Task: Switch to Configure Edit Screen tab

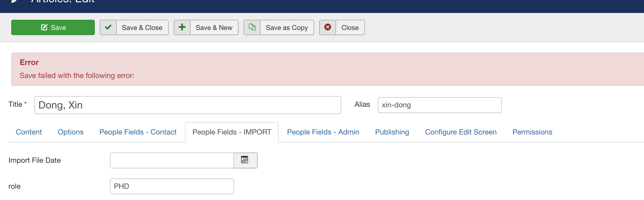Action: [460, 132]
